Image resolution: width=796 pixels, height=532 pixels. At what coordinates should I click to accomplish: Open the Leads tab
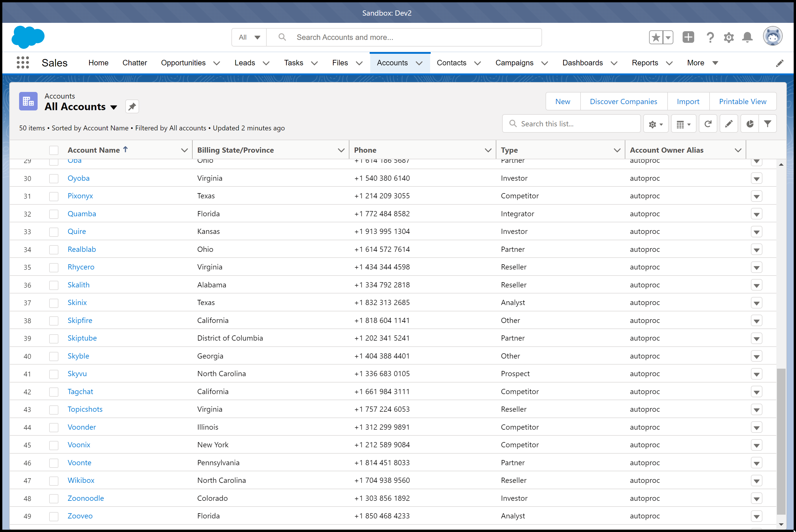click(x=245, y=63)
